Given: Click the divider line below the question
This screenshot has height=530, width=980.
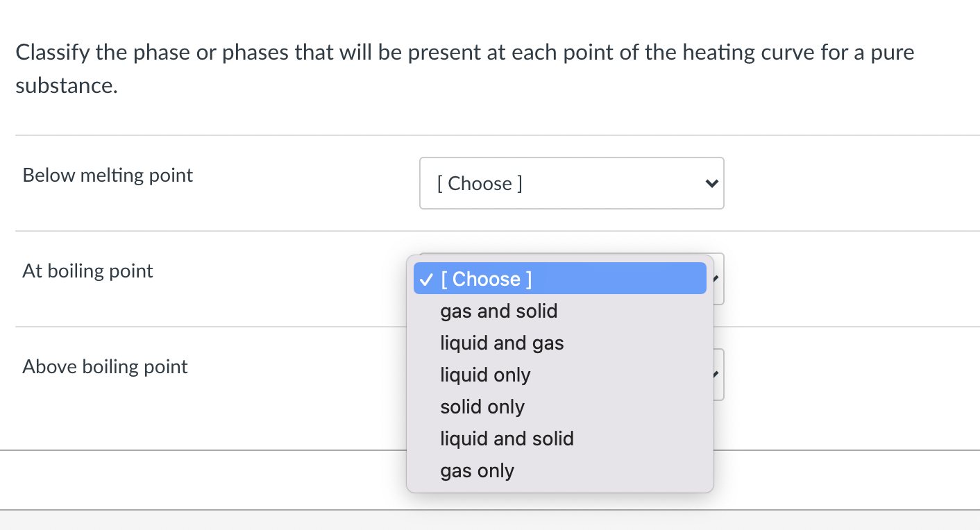Looking at the screenshot, I should click(x=208, y=135).
